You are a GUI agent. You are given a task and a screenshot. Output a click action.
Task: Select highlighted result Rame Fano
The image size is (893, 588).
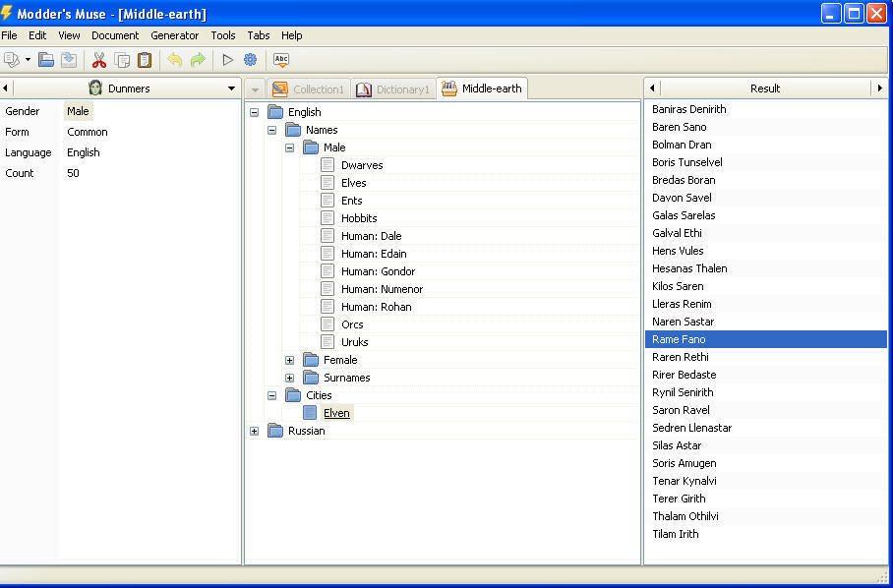pyautogui.click(x=766, y=338)
